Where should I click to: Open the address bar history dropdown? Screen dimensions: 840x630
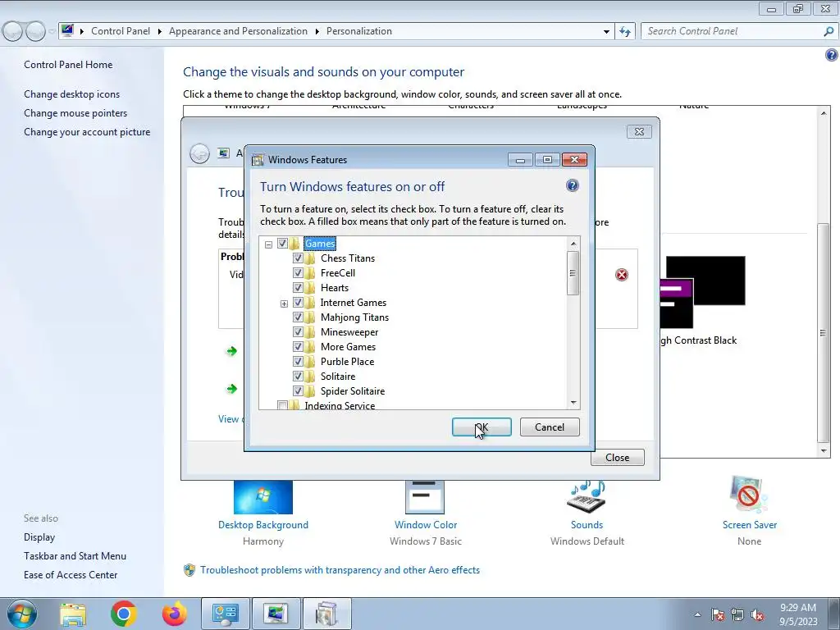coord(606,32)
